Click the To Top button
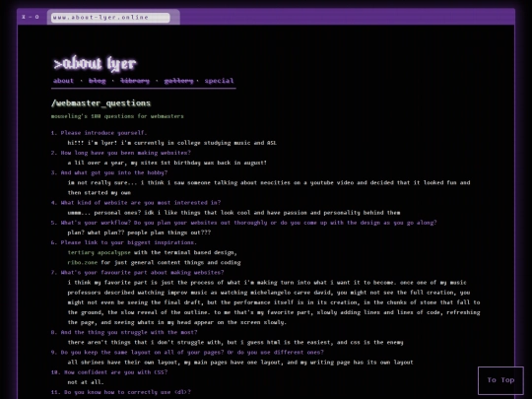Viewport: 532px width, 399px height. click(500, 380)
